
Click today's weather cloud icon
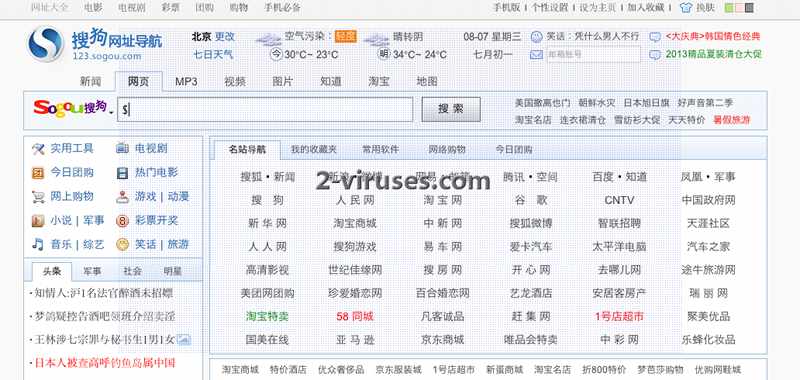pyautogui.click(x=268, y=38)
